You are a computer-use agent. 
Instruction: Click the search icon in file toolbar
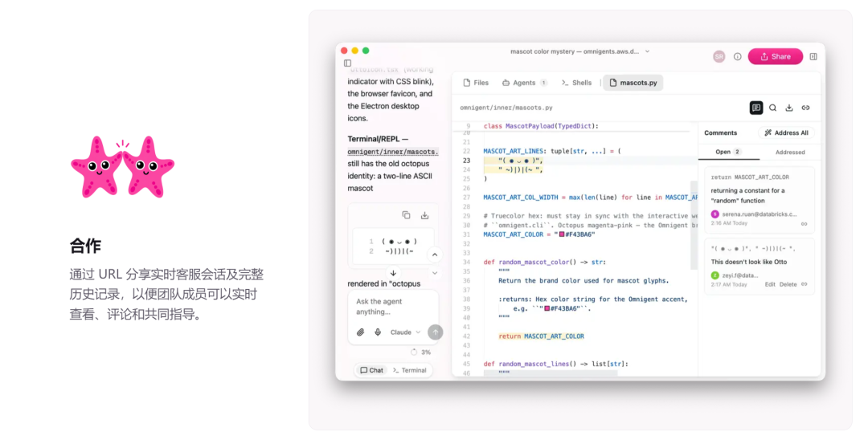(x=773, y=108)
